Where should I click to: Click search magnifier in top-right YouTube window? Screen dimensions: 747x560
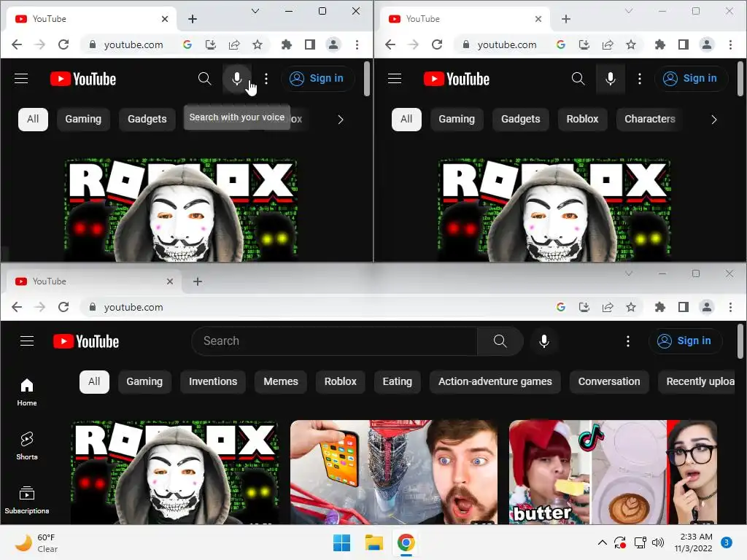point(578,79)
